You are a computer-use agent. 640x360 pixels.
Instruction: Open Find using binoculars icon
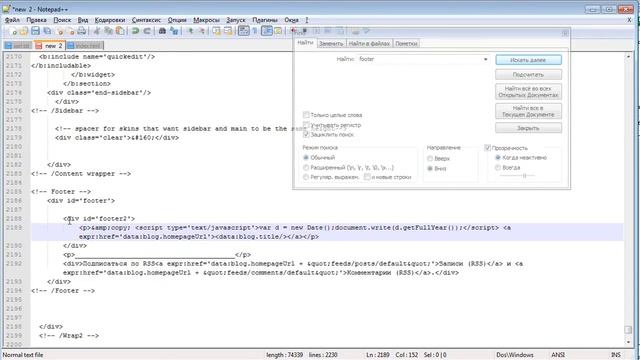(162, 31)
